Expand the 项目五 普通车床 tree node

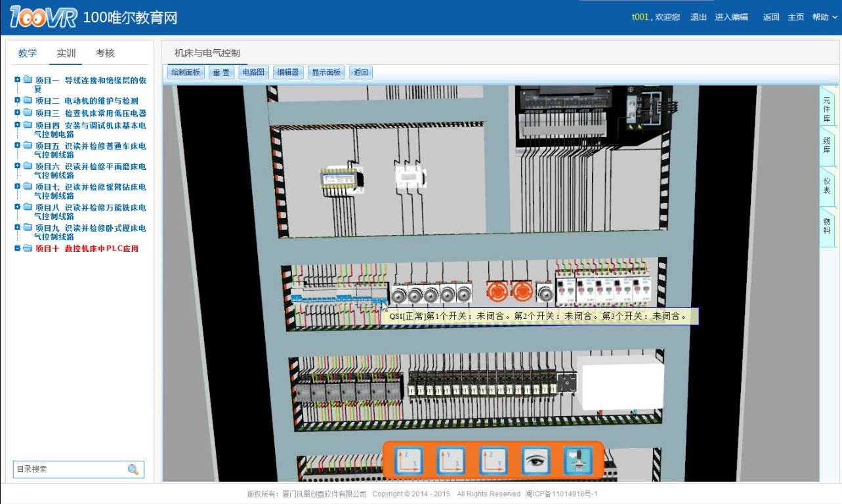[18, 146]
